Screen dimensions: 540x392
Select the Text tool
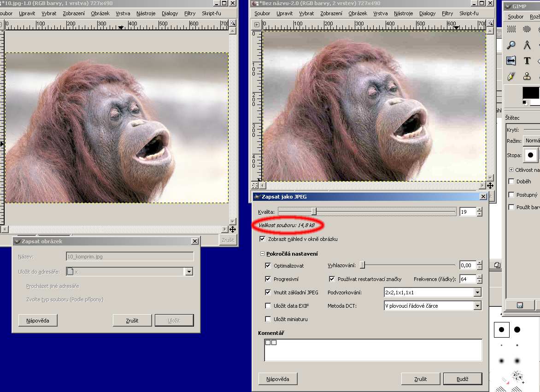click(x=527, y=61)
